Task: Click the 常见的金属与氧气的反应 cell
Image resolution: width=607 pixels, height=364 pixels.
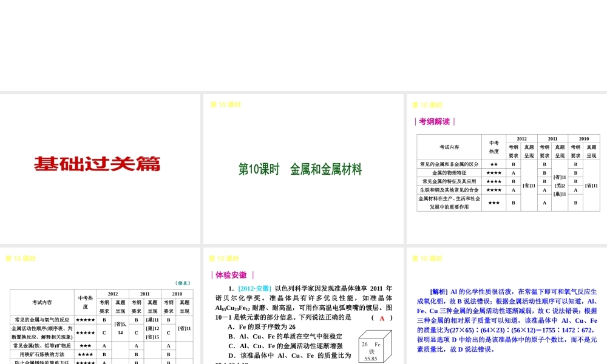Action: [42, 320]
